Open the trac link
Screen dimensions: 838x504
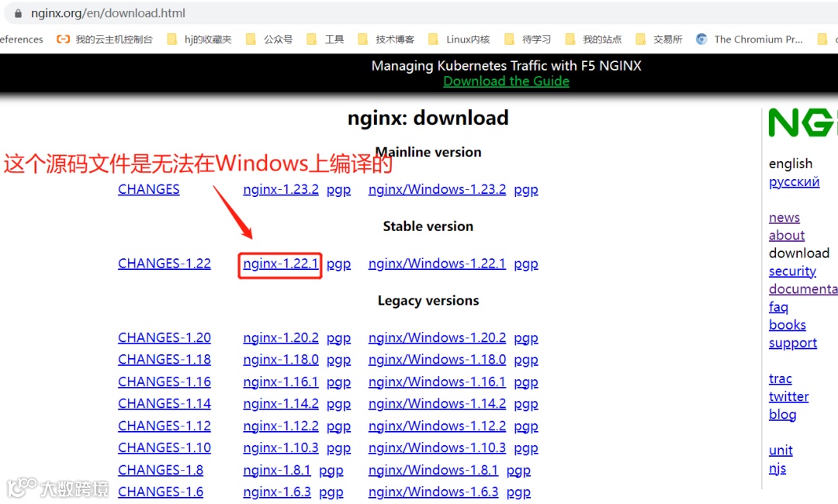(x=781, y=379)
